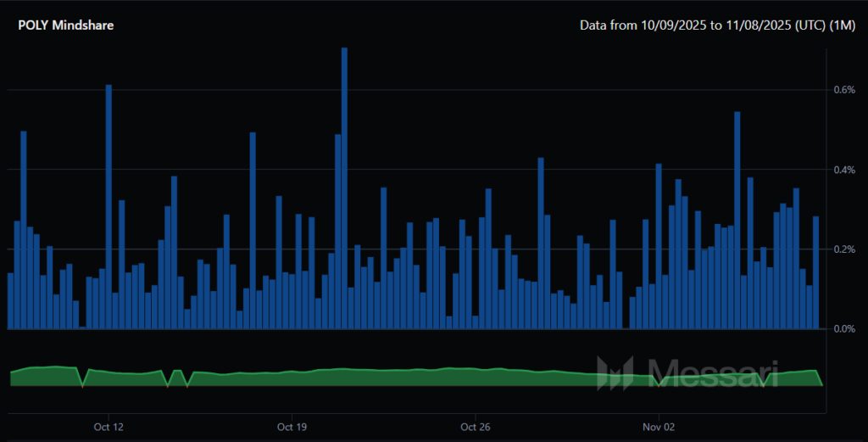Click the tallest bar after Nov 02

pos(737,221)
